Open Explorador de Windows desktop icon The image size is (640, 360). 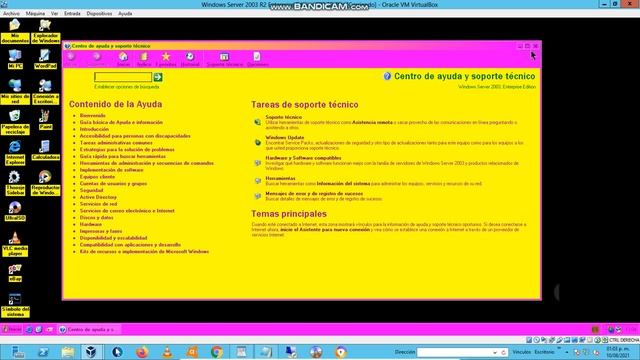coord(45,31)
